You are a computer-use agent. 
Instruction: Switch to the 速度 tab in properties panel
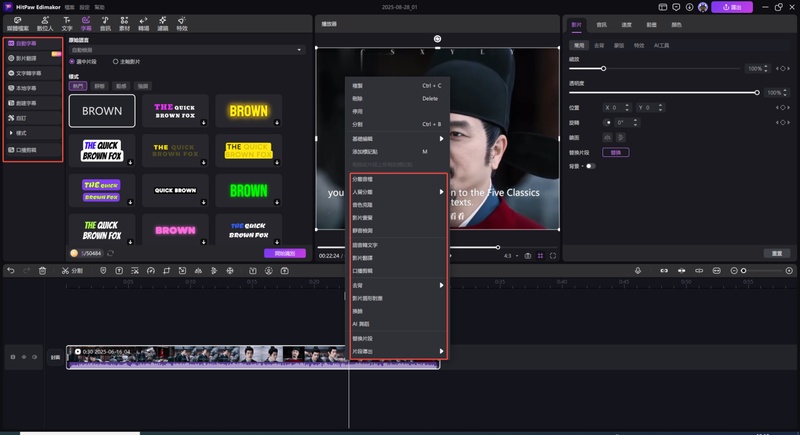point(627,24)
